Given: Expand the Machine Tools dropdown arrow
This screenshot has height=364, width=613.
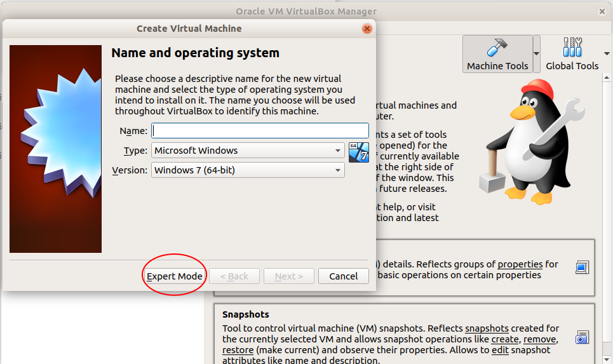Looking at the screenshot, I should coord(536,53).
